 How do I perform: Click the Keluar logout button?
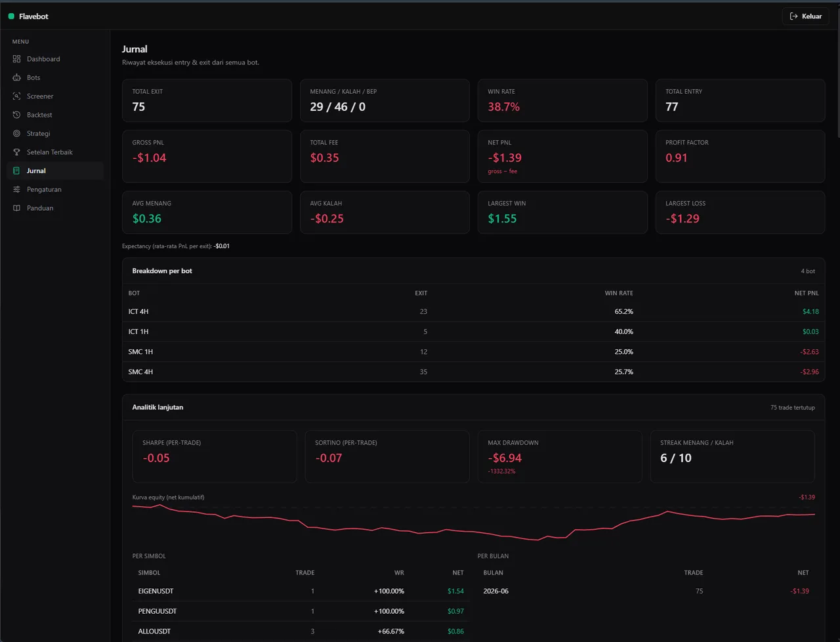click(x=805, y=16)
